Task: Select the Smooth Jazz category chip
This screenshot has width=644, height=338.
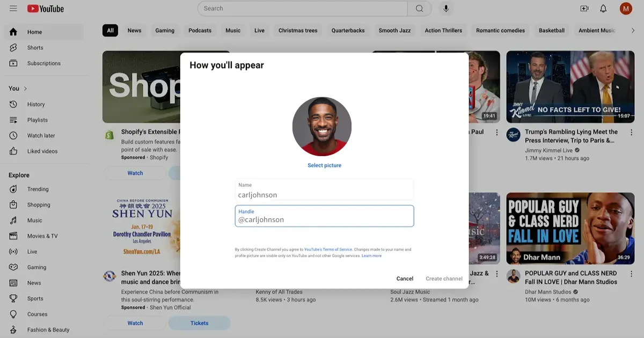Action: 394,31
